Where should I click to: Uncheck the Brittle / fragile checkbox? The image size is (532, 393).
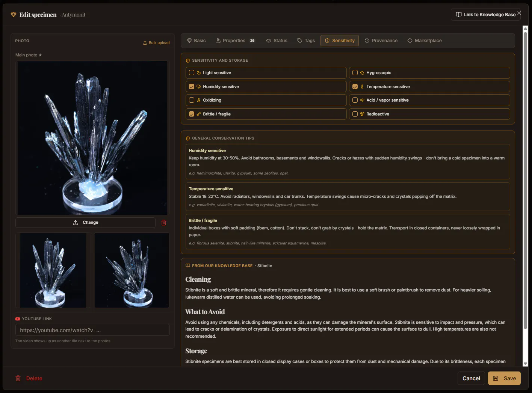(192, 114)
